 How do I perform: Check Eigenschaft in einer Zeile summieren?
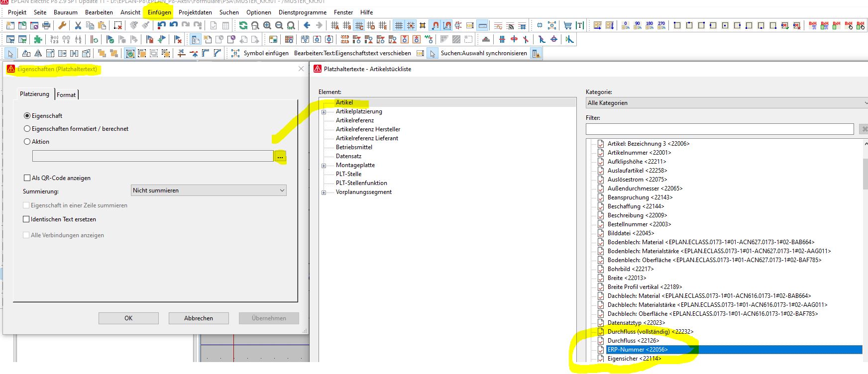pos(27,205)
